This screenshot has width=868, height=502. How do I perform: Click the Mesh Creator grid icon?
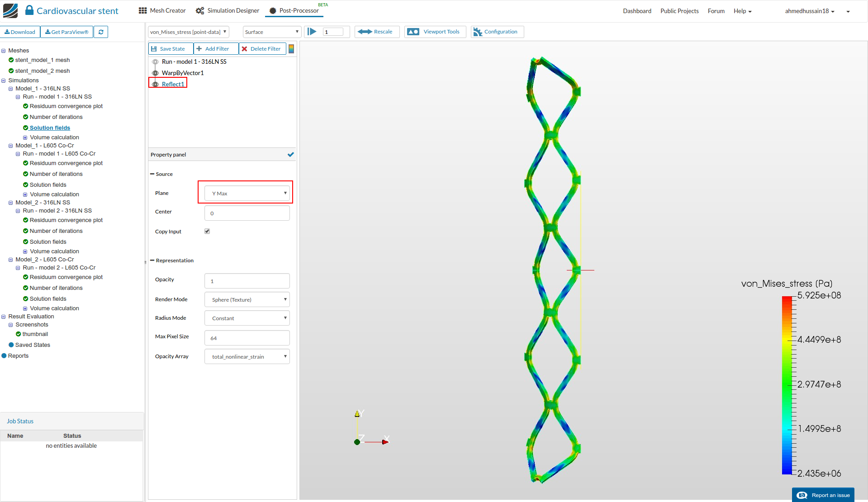click(142, 10)
